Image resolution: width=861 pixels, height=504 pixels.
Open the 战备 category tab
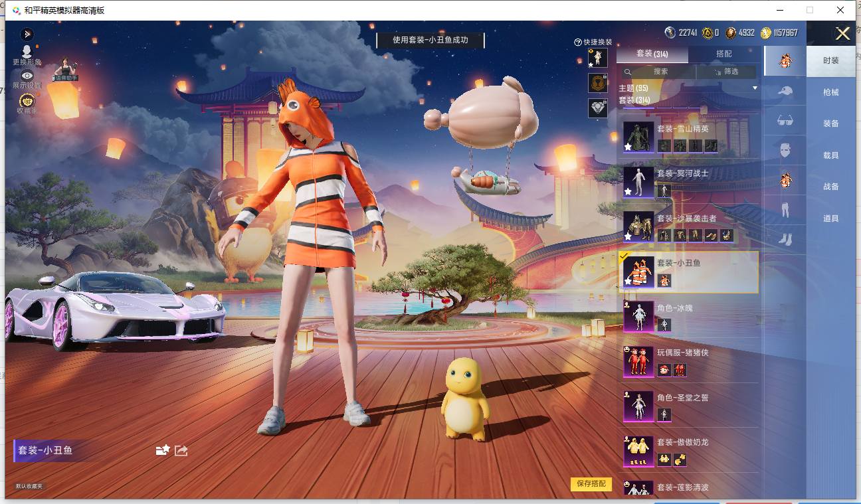[830, 187]
